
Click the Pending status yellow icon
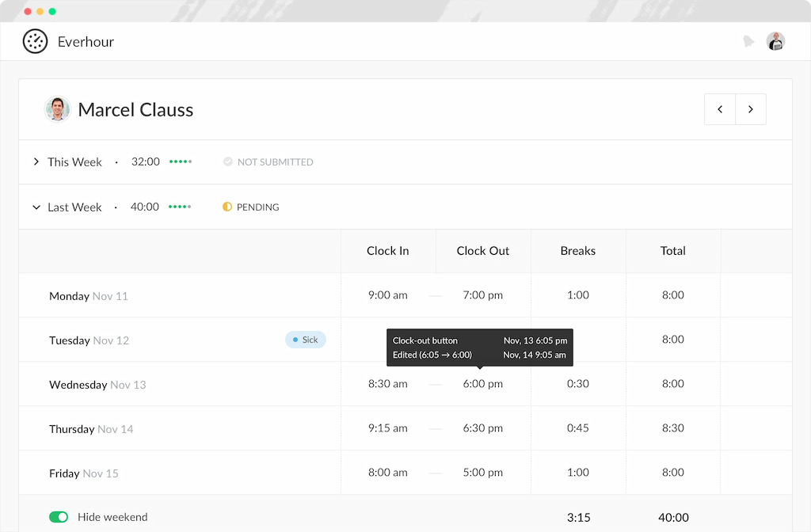click(227, 207)
